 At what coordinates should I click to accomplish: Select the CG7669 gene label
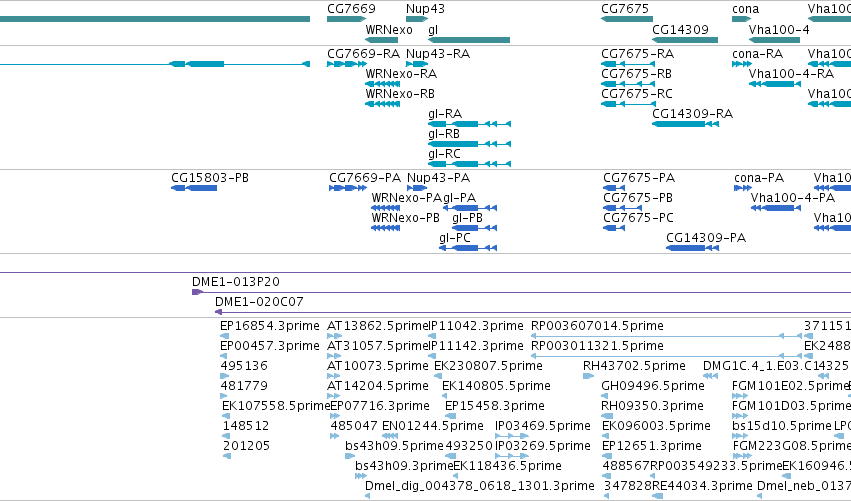click(x=351, y=9)
